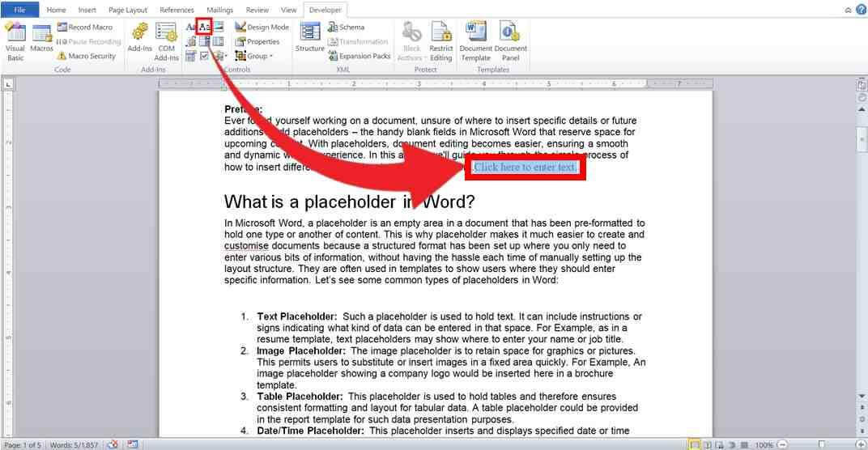Insert a Plain Text content control
The height and width of the screenshot is (450, 868).
pyautogui.click(x=204, y=27)
